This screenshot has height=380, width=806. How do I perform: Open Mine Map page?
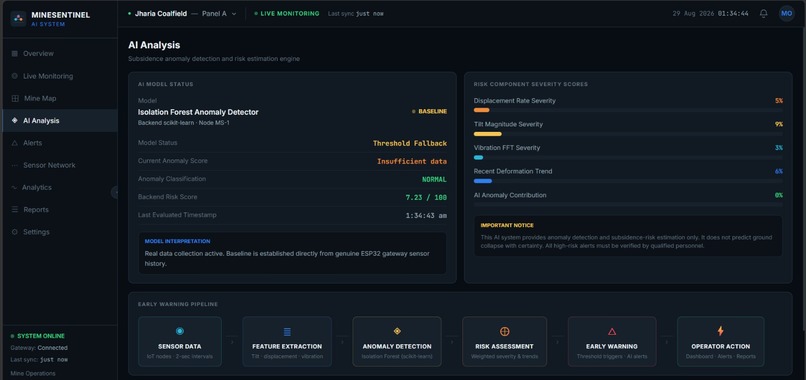tap(60, 98)
